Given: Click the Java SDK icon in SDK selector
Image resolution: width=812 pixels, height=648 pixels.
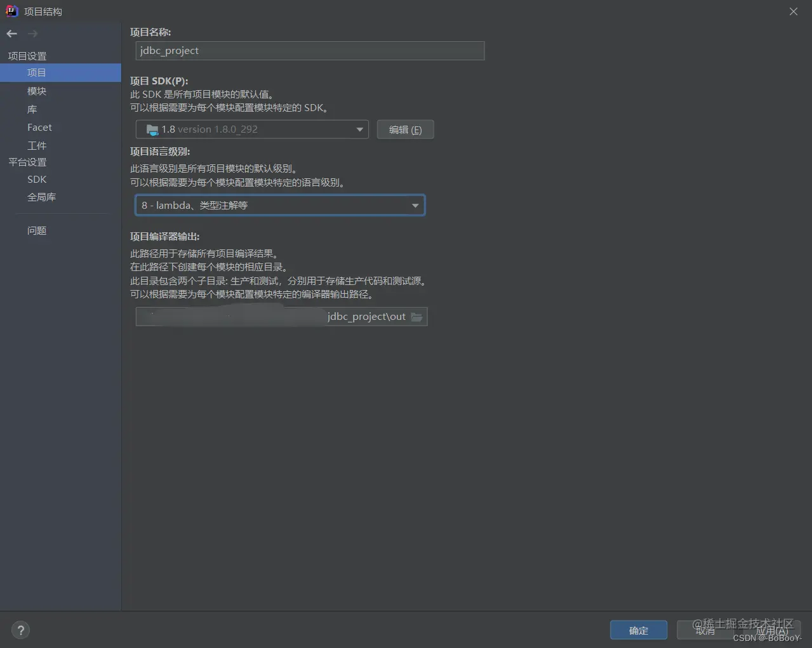Looking at the screenshot, I should [x=152, y=129].
